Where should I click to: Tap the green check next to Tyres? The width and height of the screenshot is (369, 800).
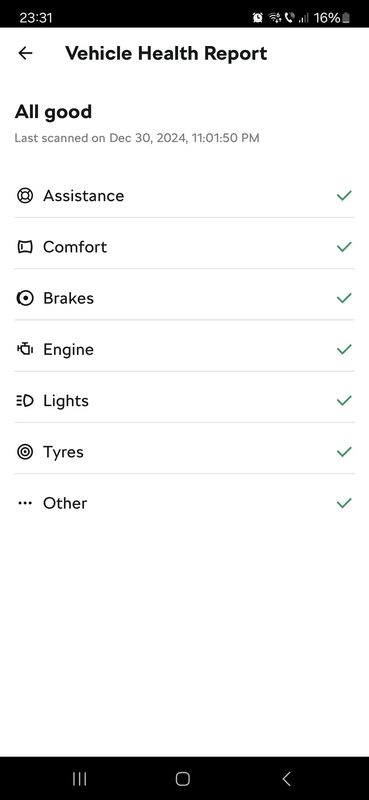click(344, 452)
